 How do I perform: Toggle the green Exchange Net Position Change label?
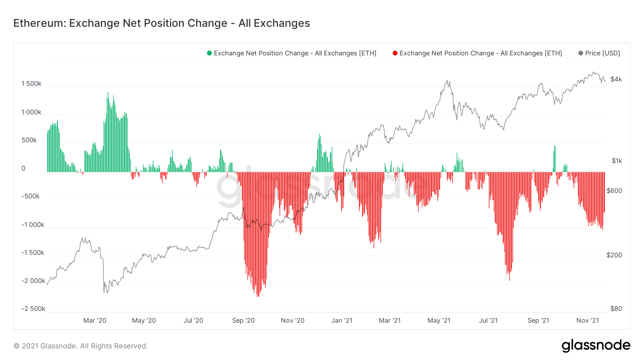pos(295,53)
